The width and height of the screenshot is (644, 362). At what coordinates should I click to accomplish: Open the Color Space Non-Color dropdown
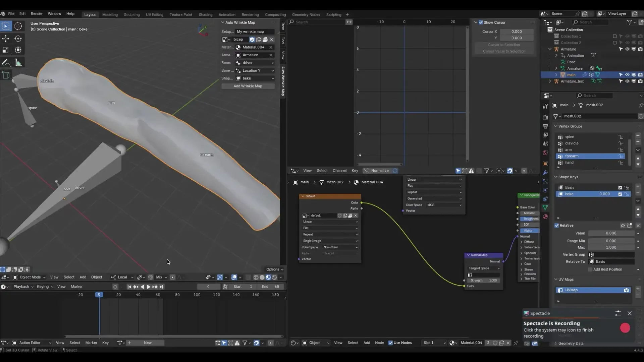pos(340,247)
